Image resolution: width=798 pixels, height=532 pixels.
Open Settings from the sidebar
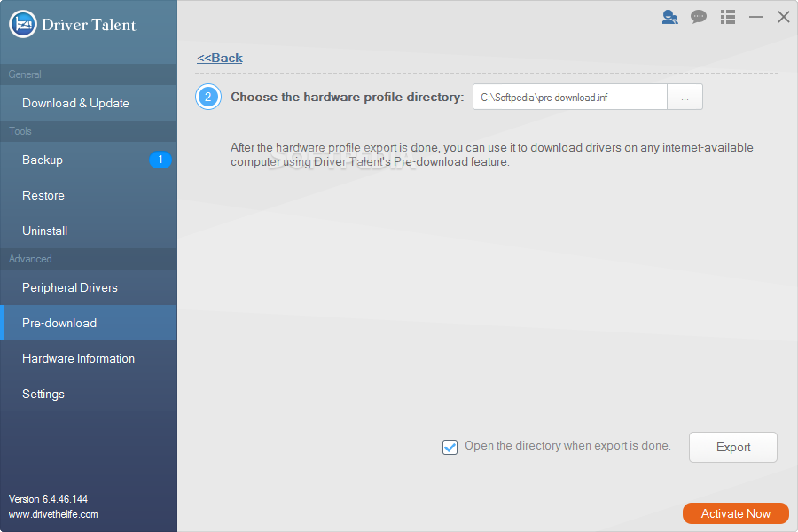coord(88,394)
